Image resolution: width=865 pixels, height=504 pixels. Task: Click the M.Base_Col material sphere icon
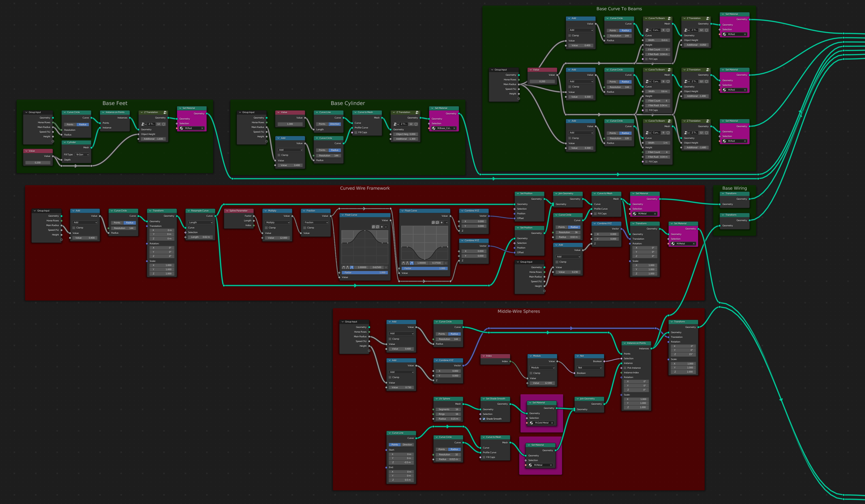click(434, 128)
